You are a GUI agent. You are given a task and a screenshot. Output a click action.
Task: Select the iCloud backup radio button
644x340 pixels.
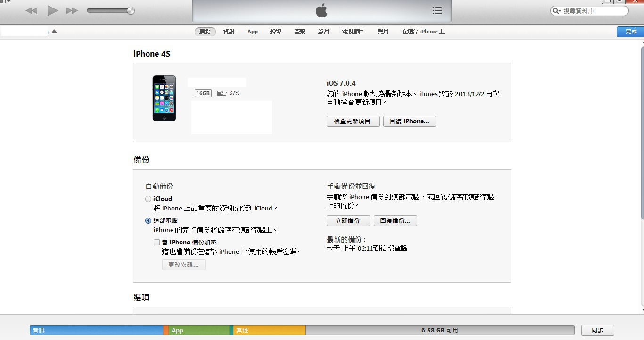point(149,199)
